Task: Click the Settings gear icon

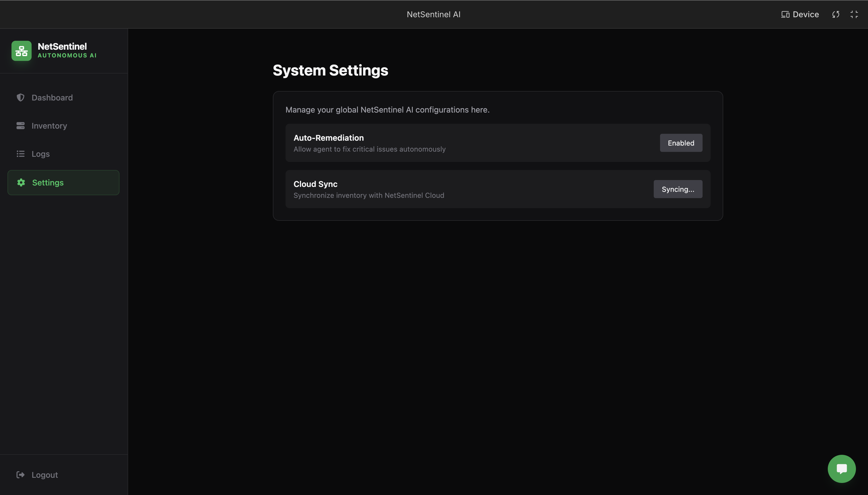Action: point(21,183)
